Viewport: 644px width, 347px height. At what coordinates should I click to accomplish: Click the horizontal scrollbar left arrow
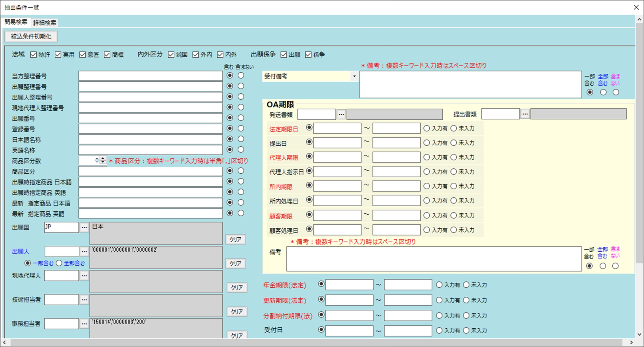(x=4, y=342)
